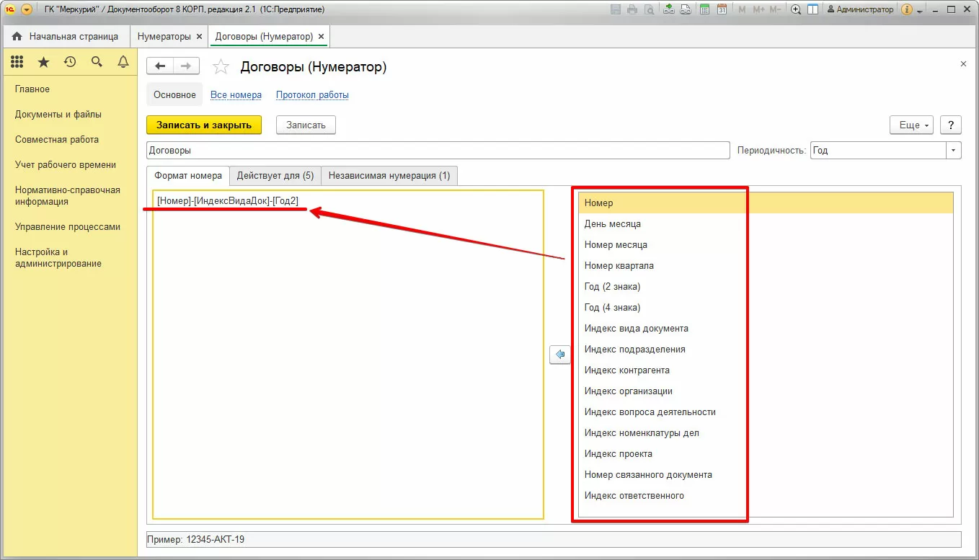Click the print preview icon in title bar
Image resolution: width=979 pixels, height=560 pixels.
click(650, 9)
